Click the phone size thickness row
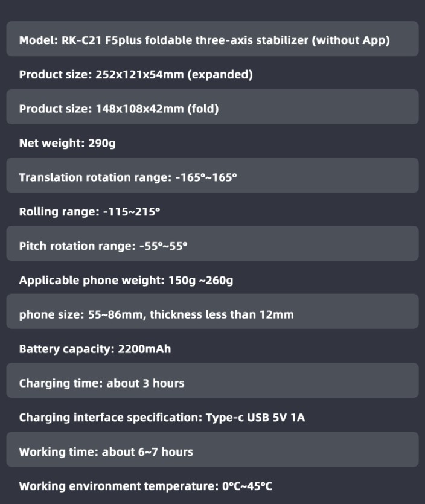Viewport: 425px width, 504px height. (x=212, y=311)
